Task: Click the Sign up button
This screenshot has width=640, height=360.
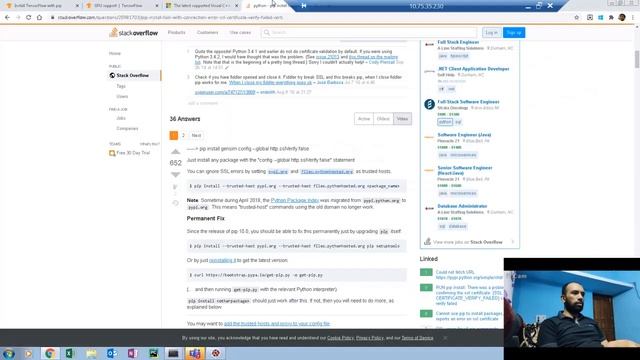Action: click(514, 33)
